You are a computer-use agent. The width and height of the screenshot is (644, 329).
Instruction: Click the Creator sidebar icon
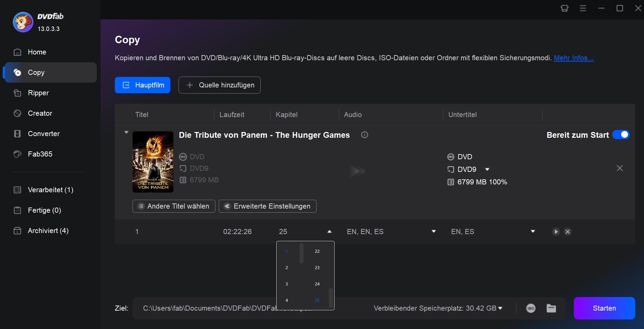[x=17, y=113]
